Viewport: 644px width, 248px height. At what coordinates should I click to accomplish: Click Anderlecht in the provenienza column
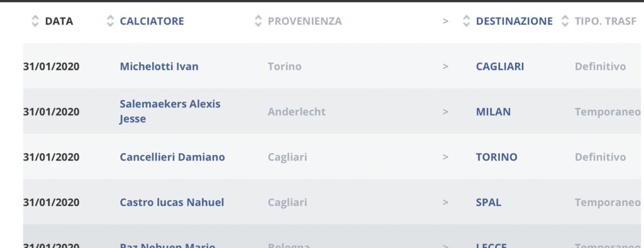pyautogui.click(x=297, y=112)
